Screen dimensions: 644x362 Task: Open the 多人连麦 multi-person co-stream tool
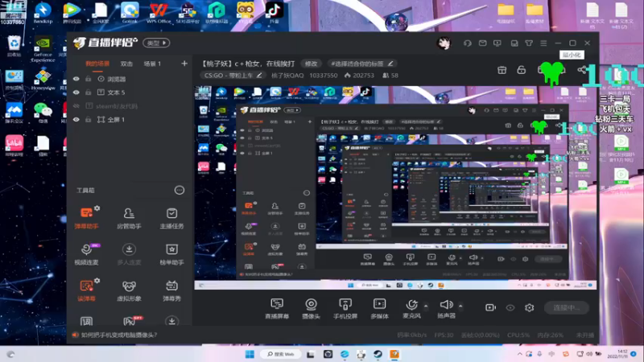(129, 254)
